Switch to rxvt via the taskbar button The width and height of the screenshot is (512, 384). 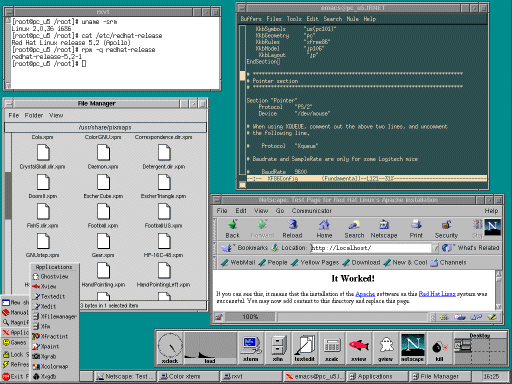[x=252, y=377]
